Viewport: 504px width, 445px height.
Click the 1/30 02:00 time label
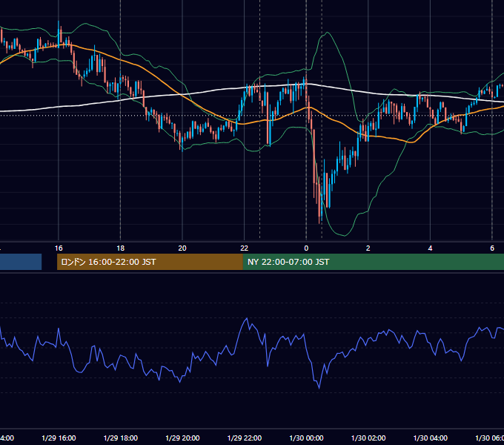pyautogui.click(x=368, y=438)
